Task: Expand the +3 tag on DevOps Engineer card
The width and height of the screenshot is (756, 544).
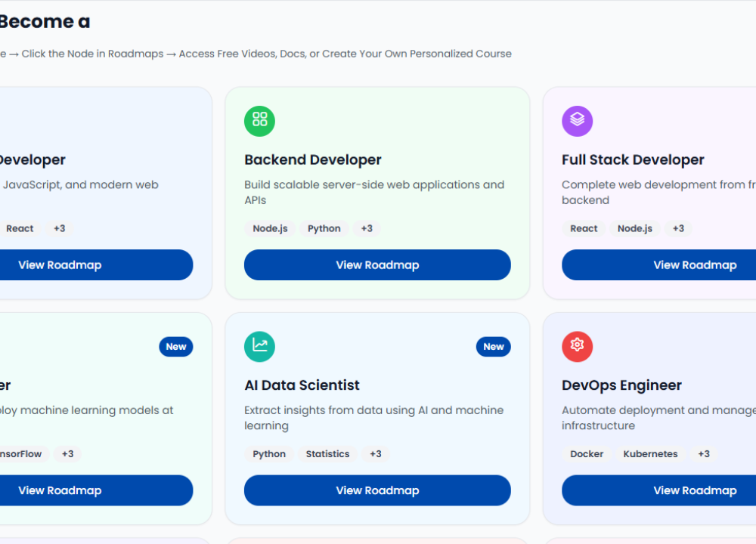Action: click(x=703, y=454)
